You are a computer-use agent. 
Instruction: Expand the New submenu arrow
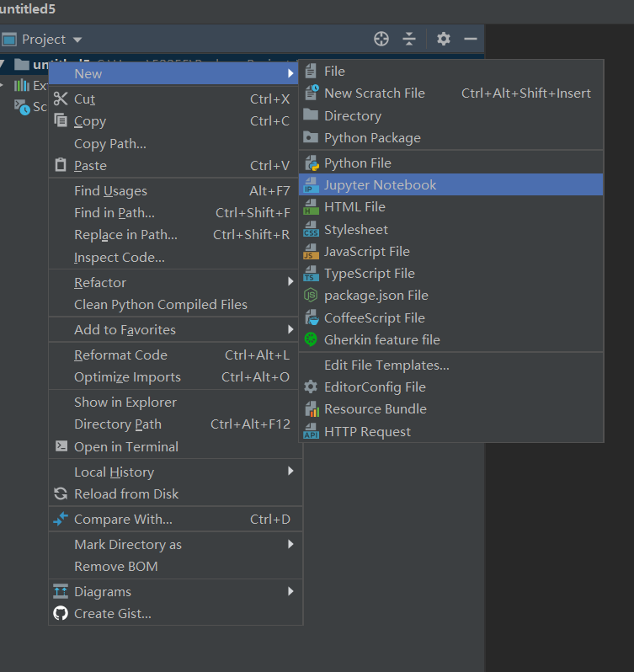(x=290, y=73)
